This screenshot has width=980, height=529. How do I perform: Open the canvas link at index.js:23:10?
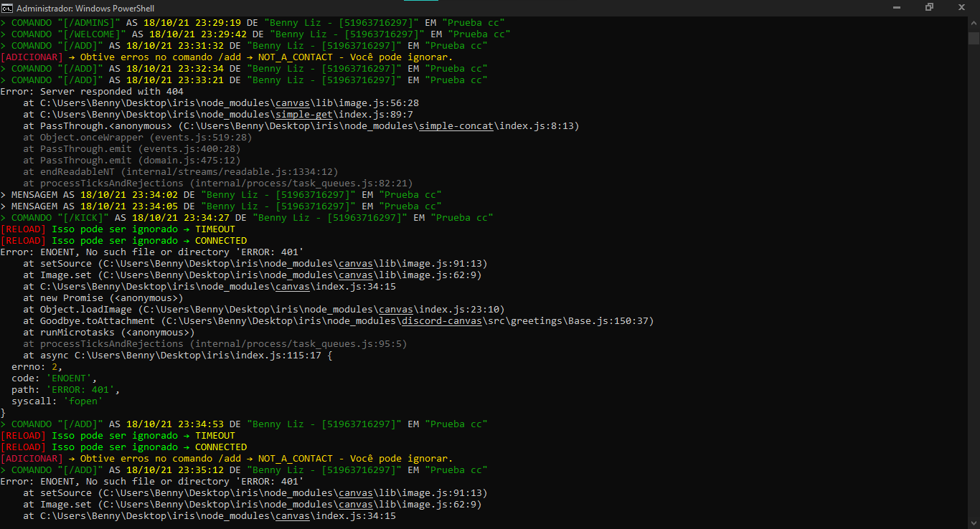pyautogui.click(x=395, y=309)
